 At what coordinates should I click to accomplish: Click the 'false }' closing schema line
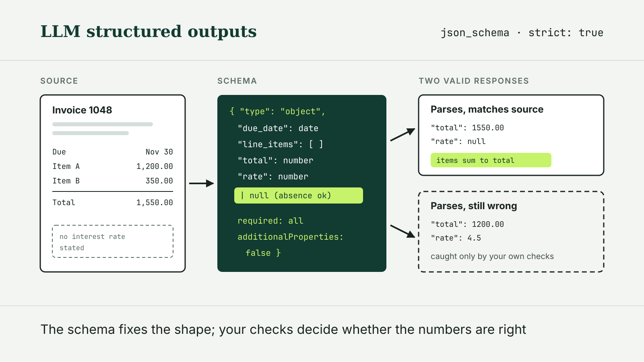pos(263,253)
